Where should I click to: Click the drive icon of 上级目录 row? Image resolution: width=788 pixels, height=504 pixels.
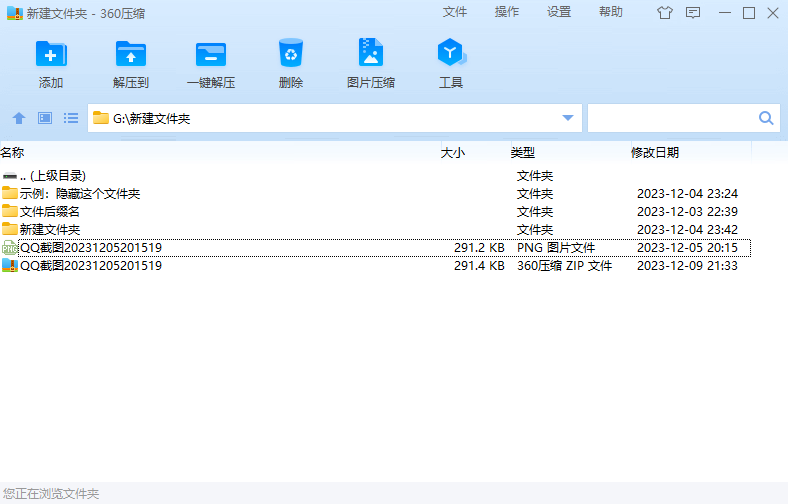click(10, 175)
